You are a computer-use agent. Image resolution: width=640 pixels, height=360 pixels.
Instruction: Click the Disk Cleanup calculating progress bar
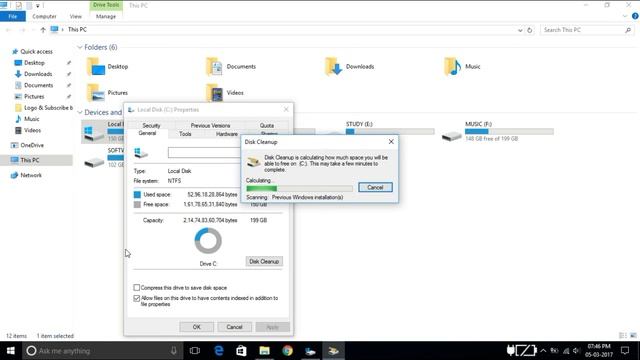click(299, 188)
